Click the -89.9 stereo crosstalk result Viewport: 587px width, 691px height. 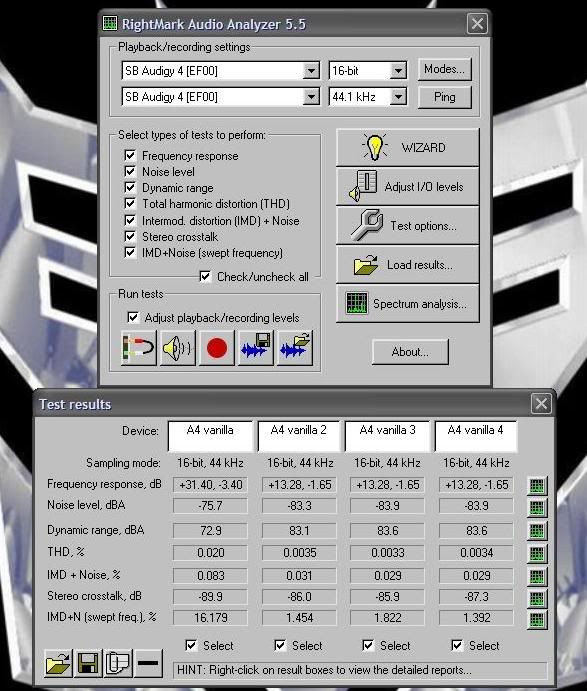211,597
